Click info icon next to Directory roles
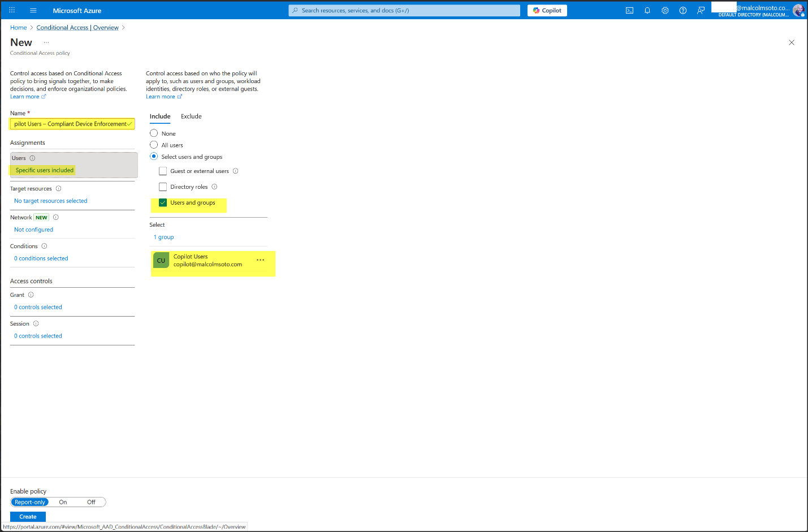Image resolution: width=808 pixels, height=532 pixels. pyautogui.click(x=214, y=187)
